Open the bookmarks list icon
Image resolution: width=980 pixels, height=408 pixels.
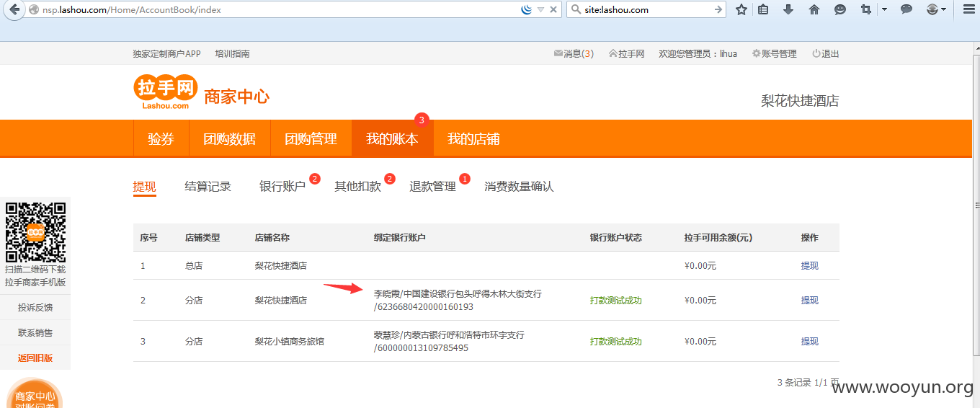tap(763, 10)
